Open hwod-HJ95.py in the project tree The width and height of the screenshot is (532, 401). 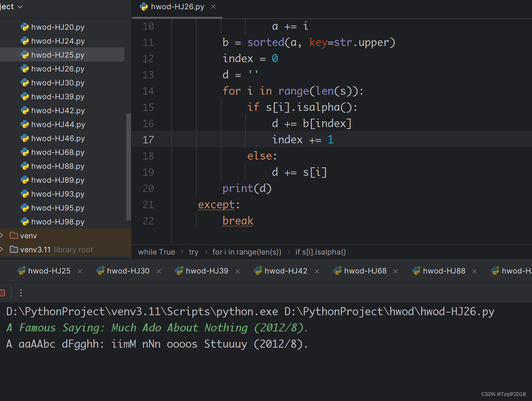point(58,208)
